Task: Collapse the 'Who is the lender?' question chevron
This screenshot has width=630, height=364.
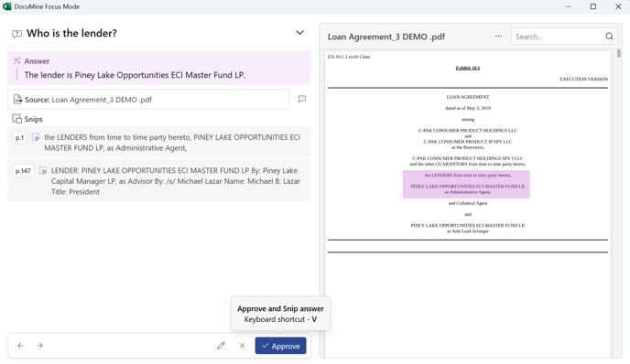Action: [x=299, y=33]
